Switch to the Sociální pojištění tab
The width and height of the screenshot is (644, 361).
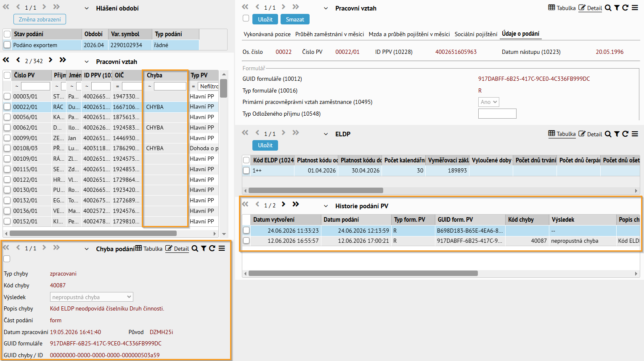(476, 34)
